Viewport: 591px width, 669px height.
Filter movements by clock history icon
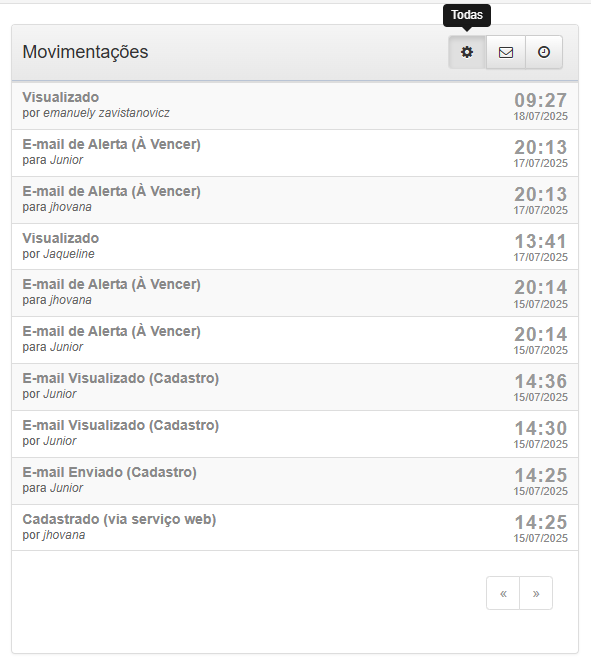[544, 52]
